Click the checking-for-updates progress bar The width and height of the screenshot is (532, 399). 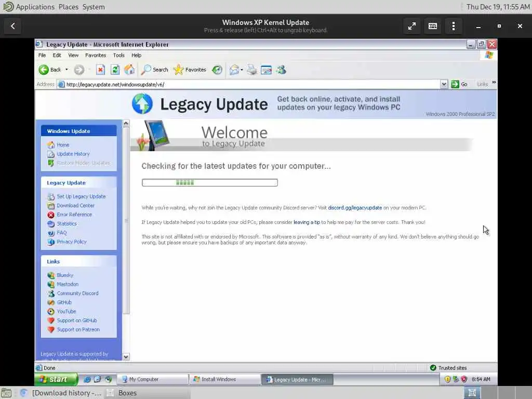(x=210, y=182)
